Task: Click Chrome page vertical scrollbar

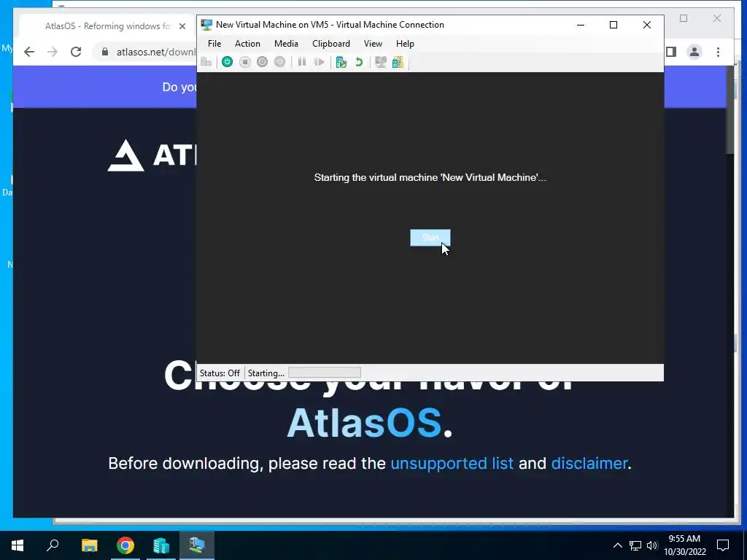Action: tap(729, 109)
